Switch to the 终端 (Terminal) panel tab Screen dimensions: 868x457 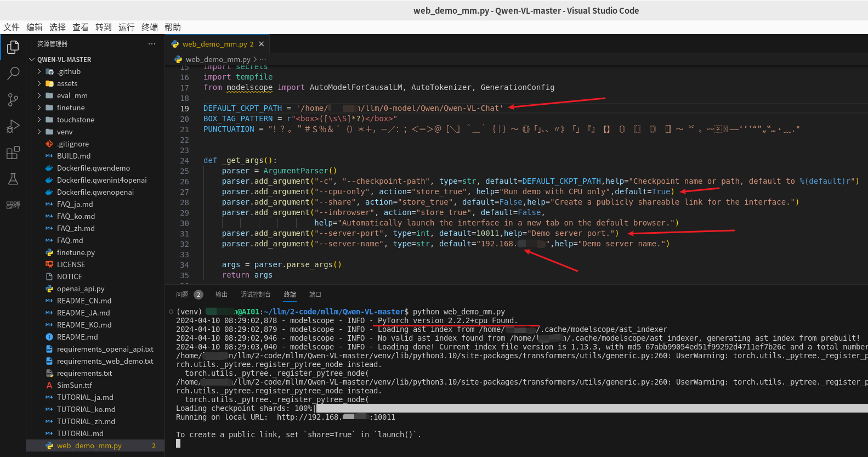290,295
